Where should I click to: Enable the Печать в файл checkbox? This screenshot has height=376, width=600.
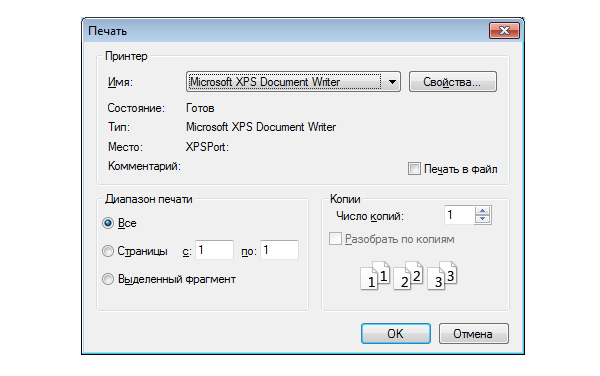coord(414,169)
